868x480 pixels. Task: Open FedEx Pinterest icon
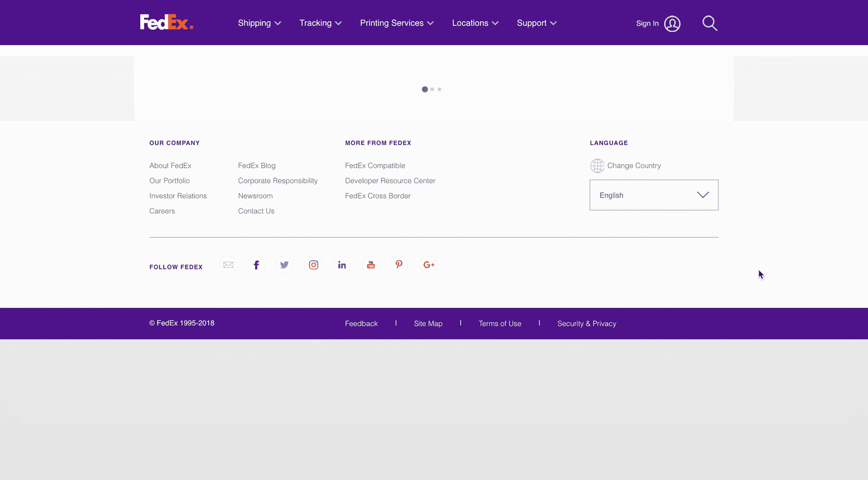(x=399, y=265)
